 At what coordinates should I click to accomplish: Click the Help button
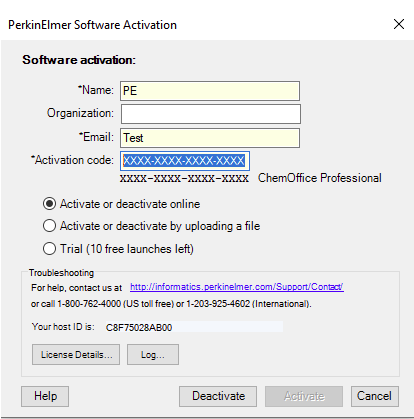pos(45,396)
